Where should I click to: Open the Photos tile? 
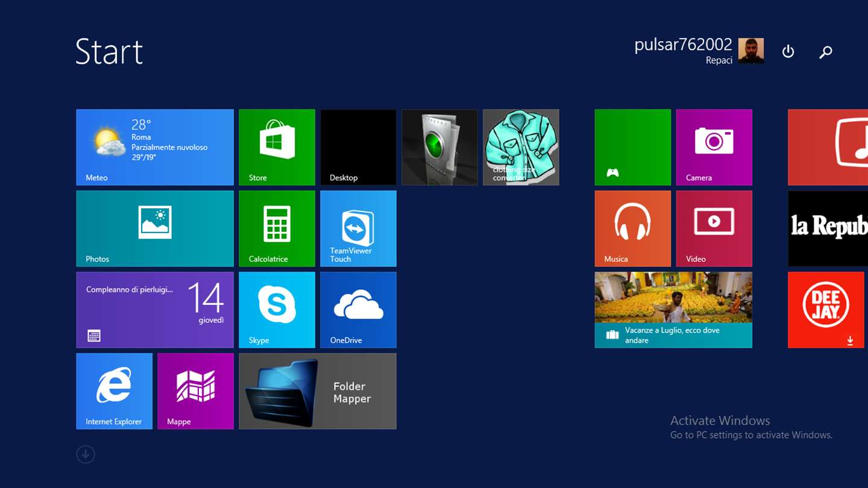pyautogui.click(x=155, y=228)
